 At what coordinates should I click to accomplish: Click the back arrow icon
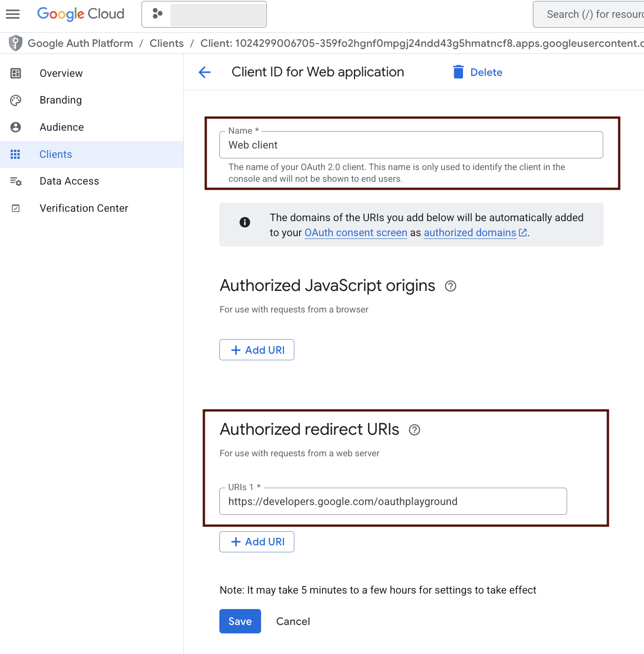click(x=204, y=72)
